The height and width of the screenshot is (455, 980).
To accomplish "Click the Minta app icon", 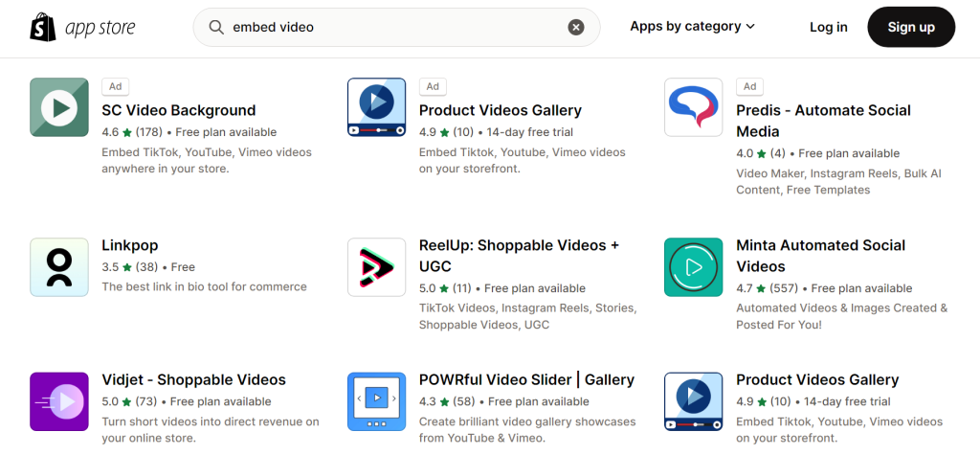I will click(694, 267).
